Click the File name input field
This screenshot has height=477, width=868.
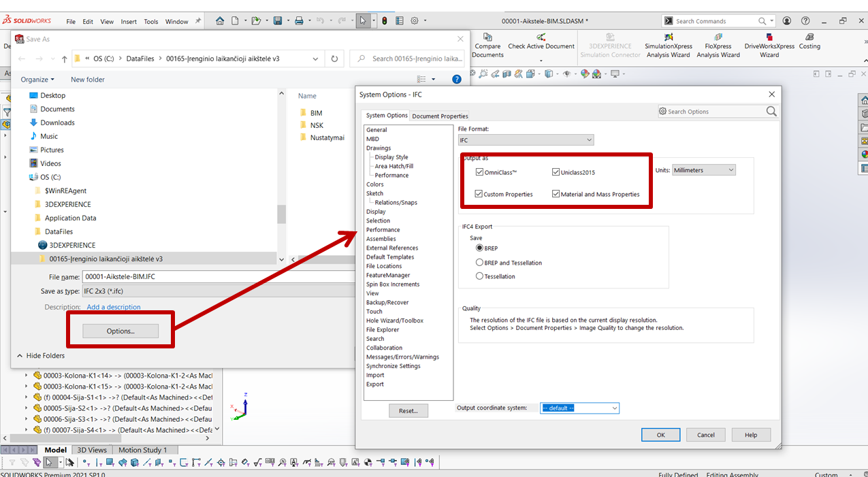tap(218, 277)
